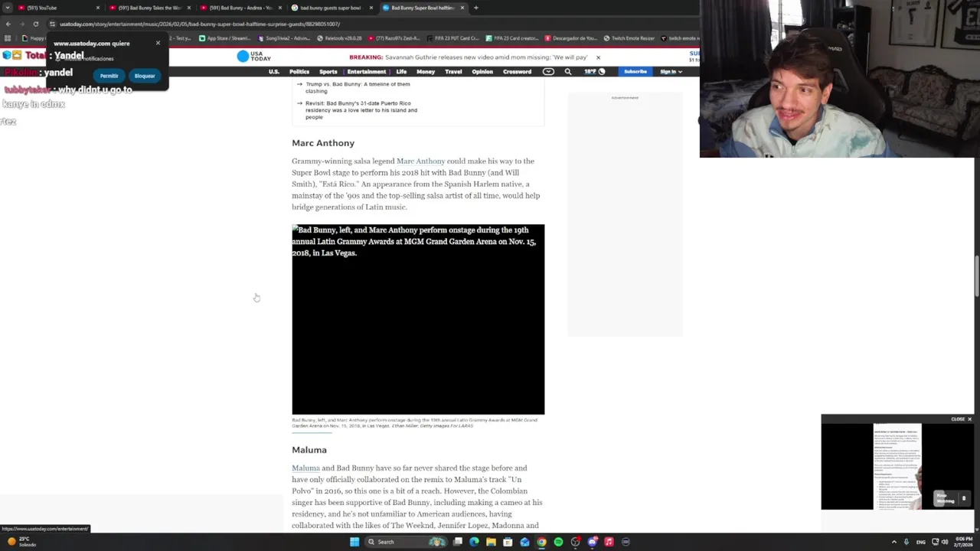The height and width of the screenshot is (551, 980).
Task: Click the Bad Bunny and Marc Anthony photo
Action: point(418,319)
